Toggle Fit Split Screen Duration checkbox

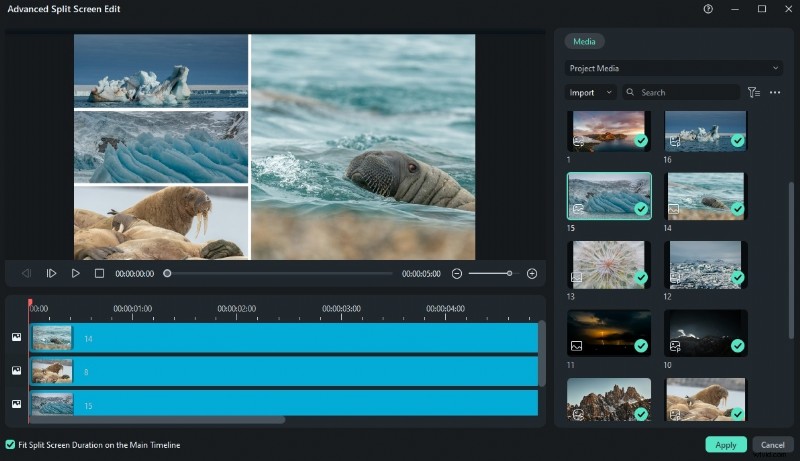click(x=10, y=445)
